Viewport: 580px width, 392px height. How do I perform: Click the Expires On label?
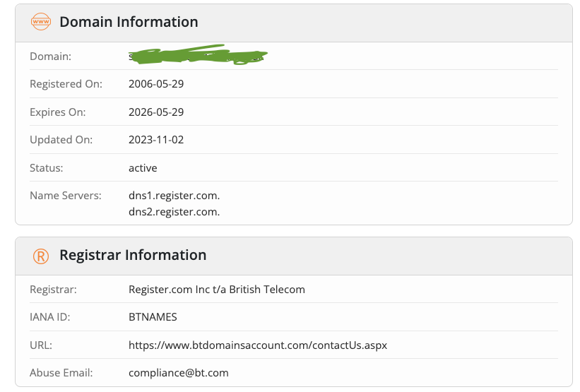[57, 112]
